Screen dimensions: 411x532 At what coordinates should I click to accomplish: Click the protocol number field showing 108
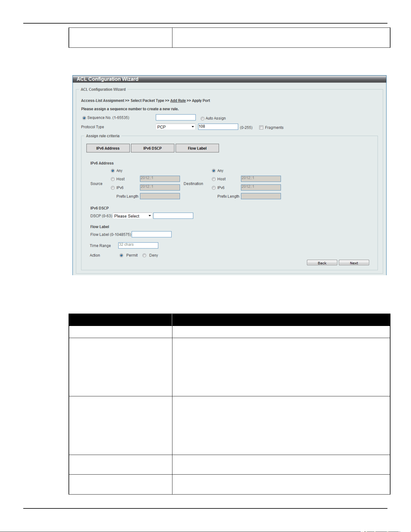(x=218, y=127)
